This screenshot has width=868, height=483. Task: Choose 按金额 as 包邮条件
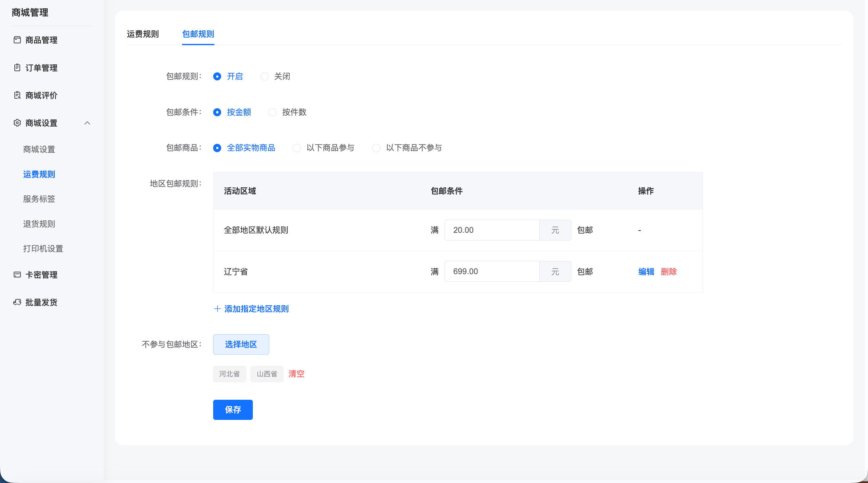(217, 112)
